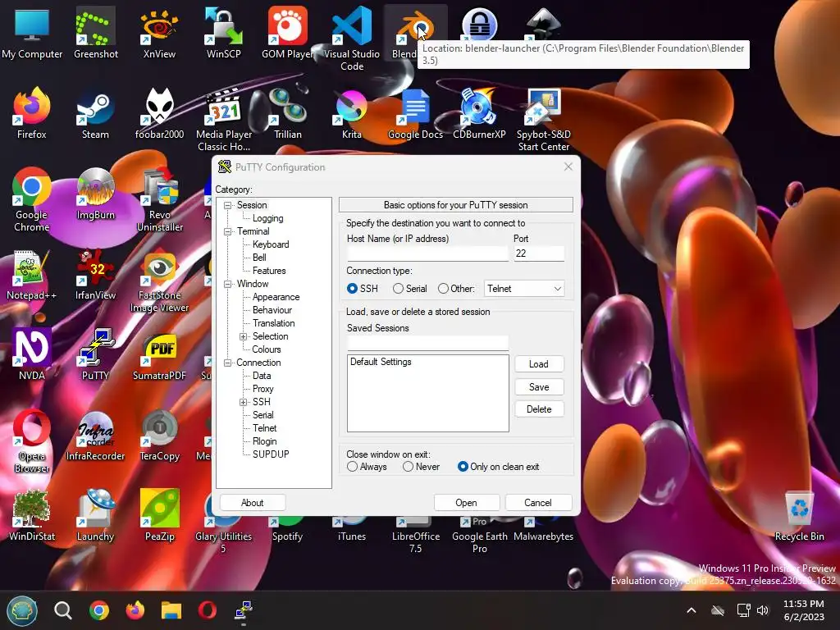Image resolution: width=840 pixels, height=630 pixels.
Task: Collapse the Window tree node
Action: [x=228, y=284]
